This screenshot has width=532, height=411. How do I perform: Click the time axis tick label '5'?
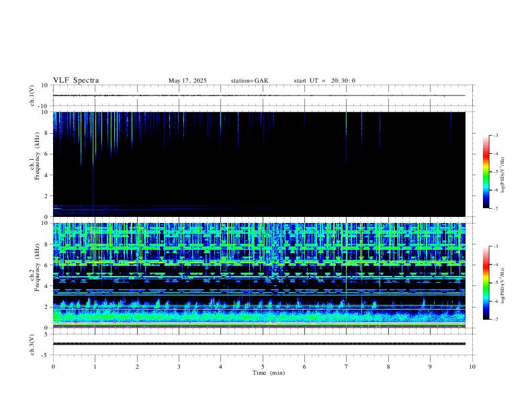[x=263, y=367]
